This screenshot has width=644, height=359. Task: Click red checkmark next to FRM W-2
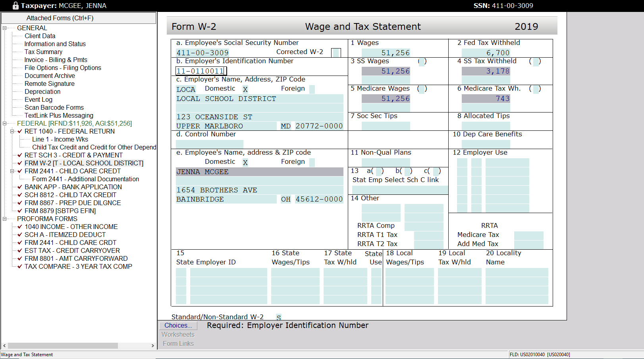(20, 163)
